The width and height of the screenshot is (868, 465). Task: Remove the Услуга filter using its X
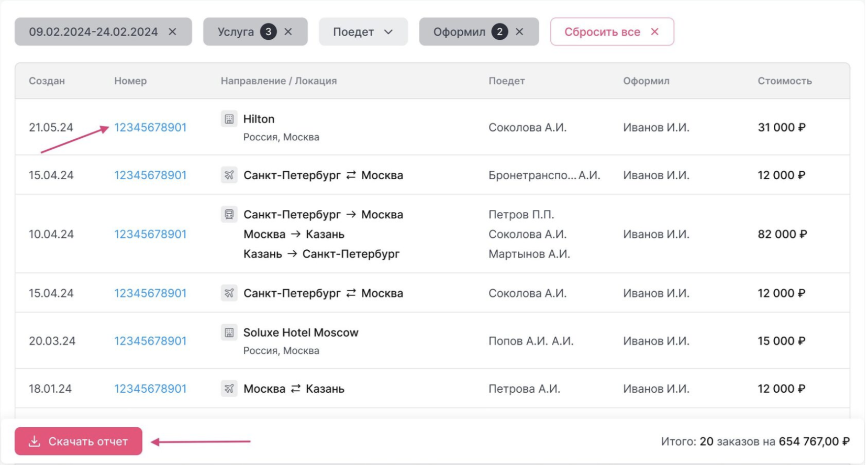point(288,32)
